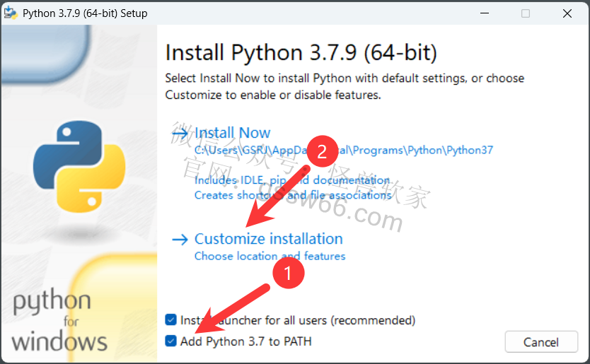Click the Choose location and features subtitle
Screen dimensions: 590x364
[270, 256]
